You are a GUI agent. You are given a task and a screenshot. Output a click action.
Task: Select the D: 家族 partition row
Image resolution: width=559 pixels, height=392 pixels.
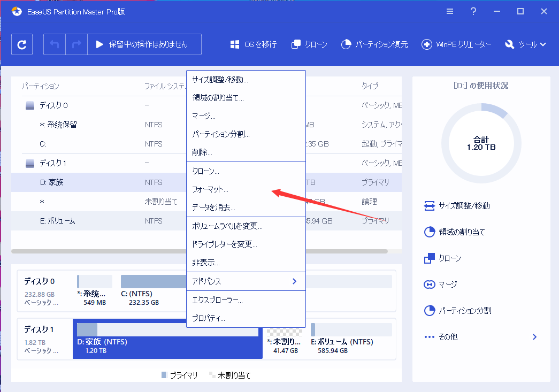pyautogui.click(x=206, y=182)
